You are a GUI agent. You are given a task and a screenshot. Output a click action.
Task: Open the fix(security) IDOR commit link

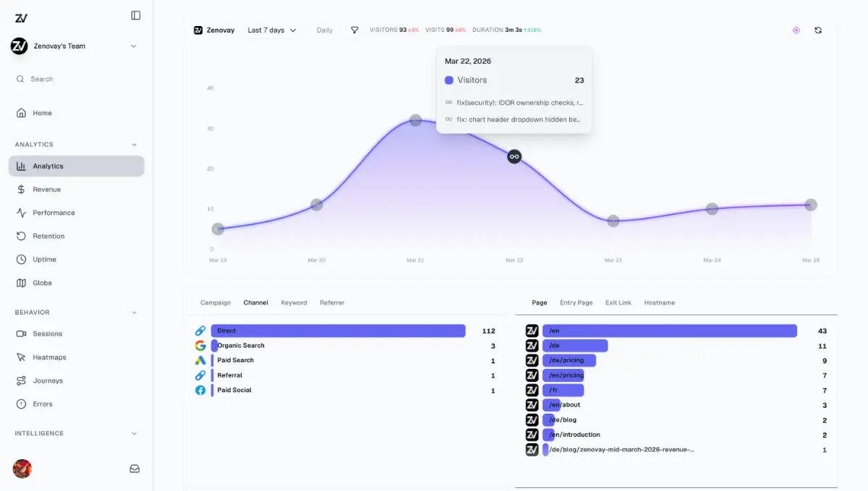pyautogui.click(x=514, y=103)
